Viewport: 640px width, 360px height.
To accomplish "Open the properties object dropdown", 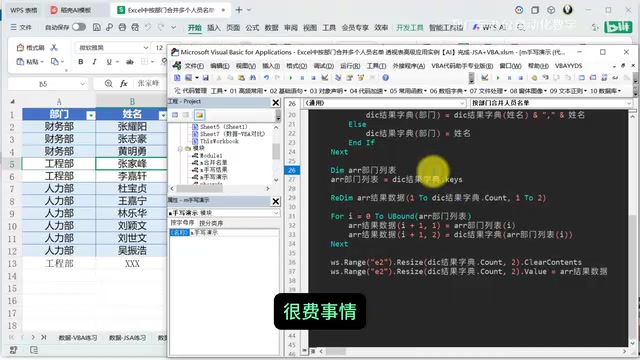I will click(x=276, y=213).
